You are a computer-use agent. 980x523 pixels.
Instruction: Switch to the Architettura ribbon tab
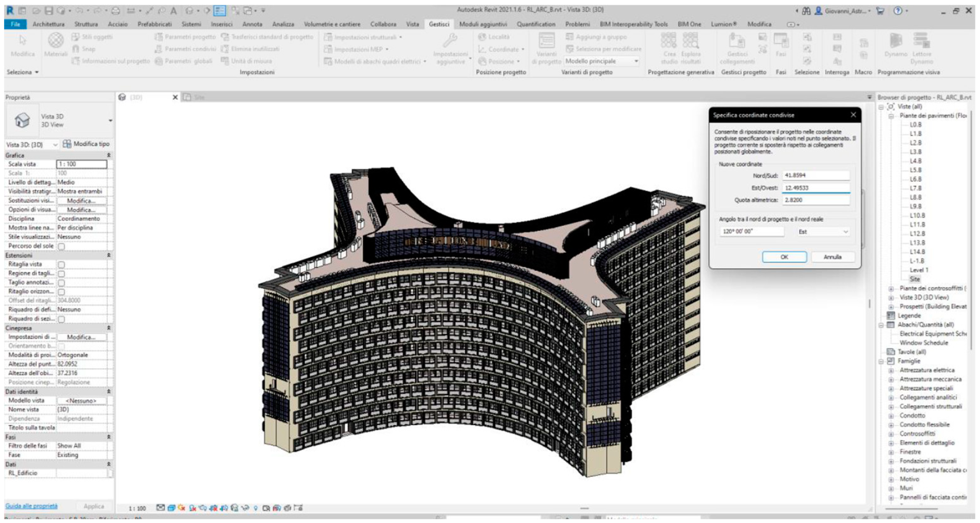coord(48,24)
